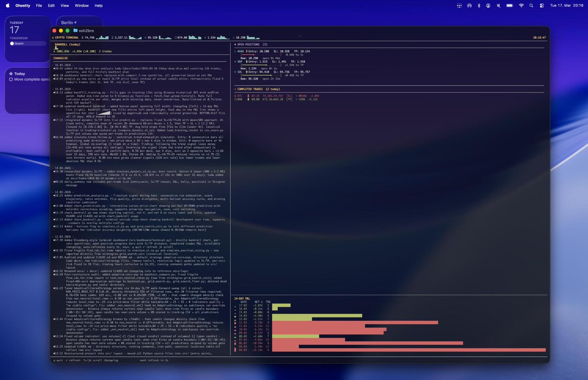This screenshot has width=588, height=380.
Task: Open the Apple menu
Action: click(8, 5)
